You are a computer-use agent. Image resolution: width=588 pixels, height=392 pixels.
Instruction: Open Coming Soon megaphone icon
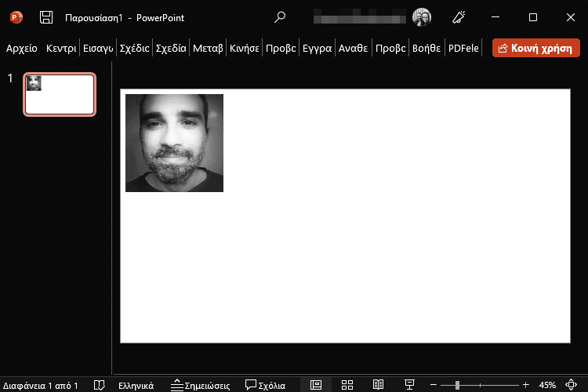(x=459, y=17)
